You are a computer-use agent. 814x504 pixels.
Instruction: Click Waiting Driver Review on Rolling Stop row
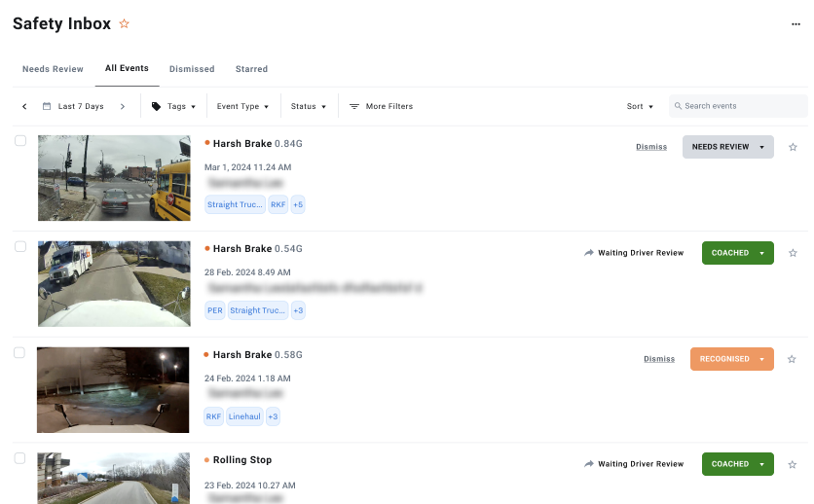click(641, 464)
